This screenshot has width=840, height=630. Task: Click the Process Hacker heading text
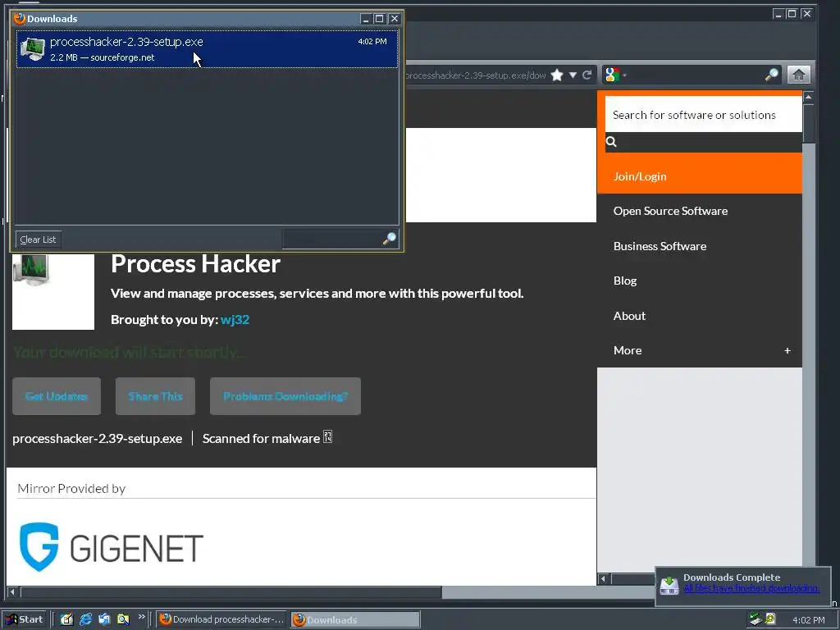195,263
